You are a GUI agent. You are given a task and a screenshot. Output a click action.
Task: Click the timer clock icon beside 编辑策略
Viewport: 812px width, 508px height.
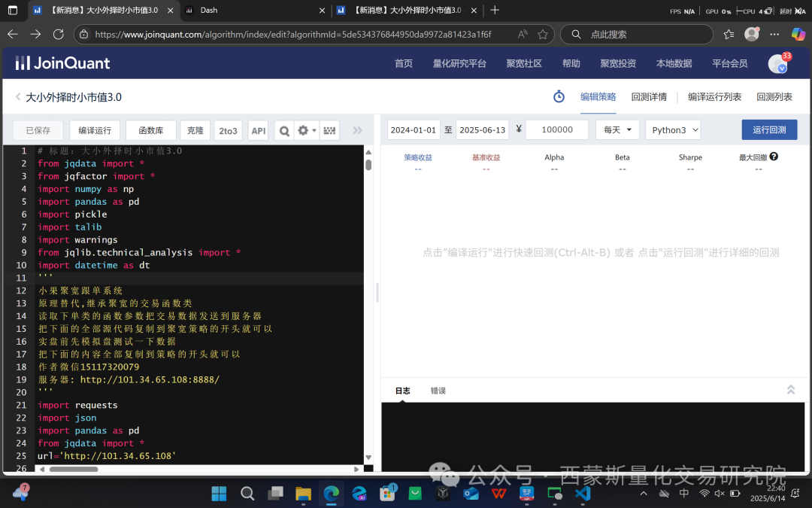(x=559, y=96)
